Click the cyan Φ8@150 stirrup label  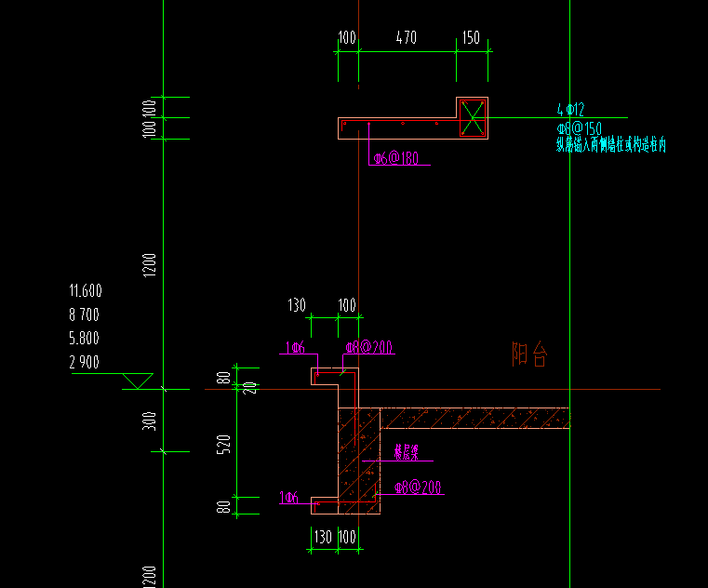coord(579,128)
